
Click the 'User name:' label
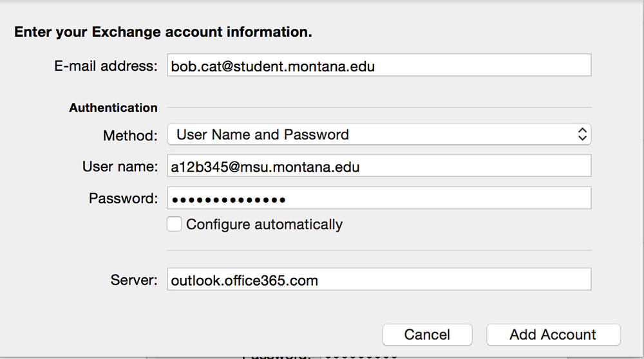click(x=120, y=166)
